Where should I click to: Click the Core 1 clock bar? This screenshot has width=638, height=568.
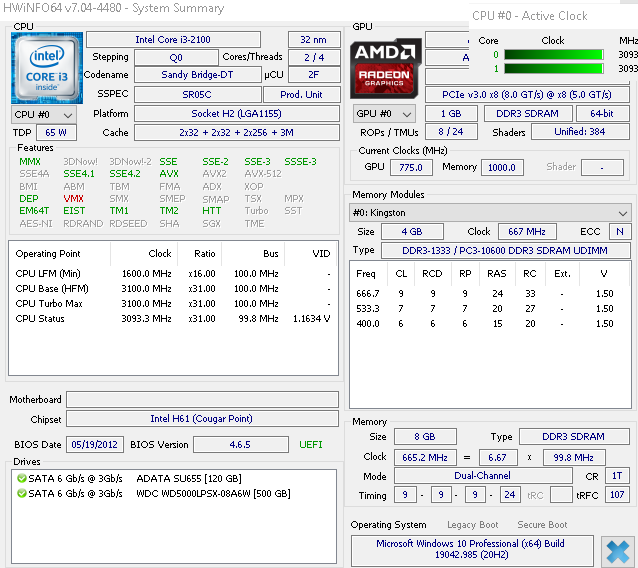553,68
